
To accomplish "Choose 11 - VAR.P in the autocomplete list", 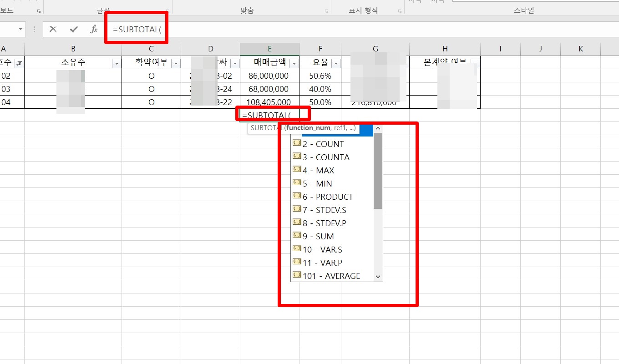I will 332,263.
